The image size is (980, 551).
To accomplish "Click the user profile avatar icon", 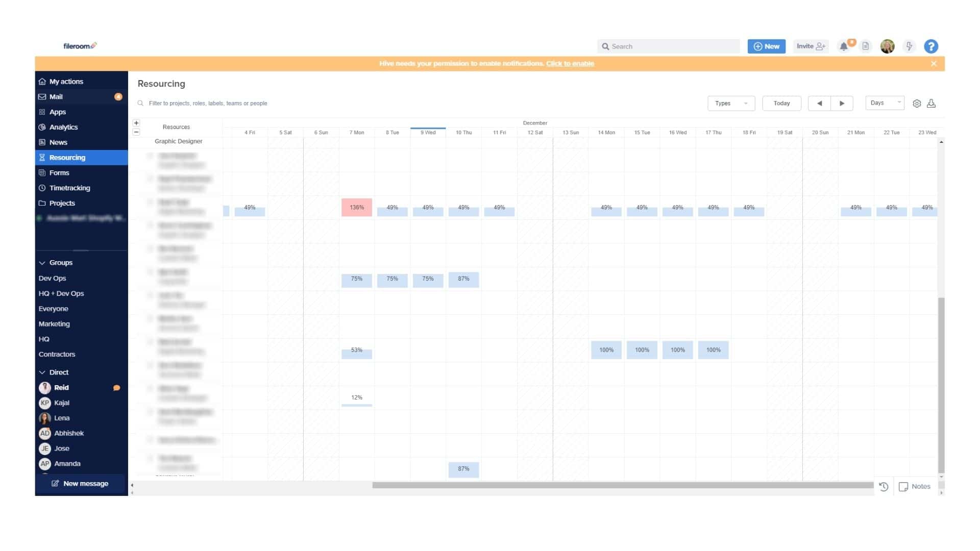I will pos(887,46).
